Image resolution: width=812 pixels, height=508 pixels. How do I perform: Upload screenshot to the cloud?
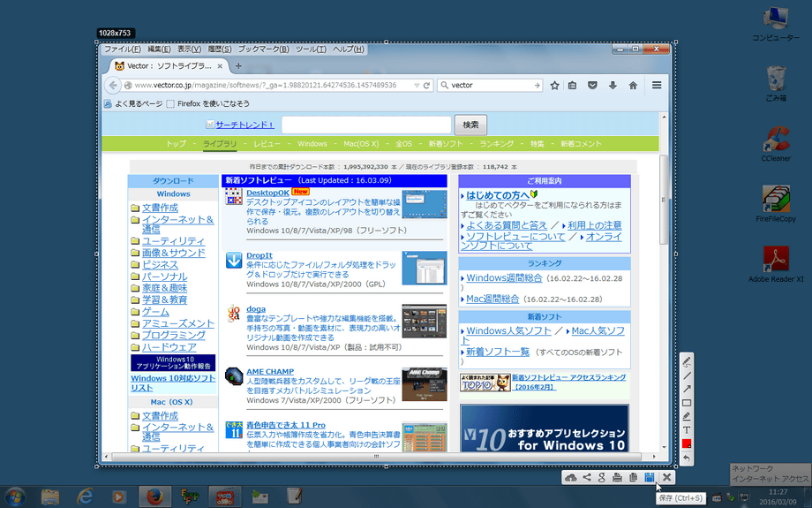point(571,477)
